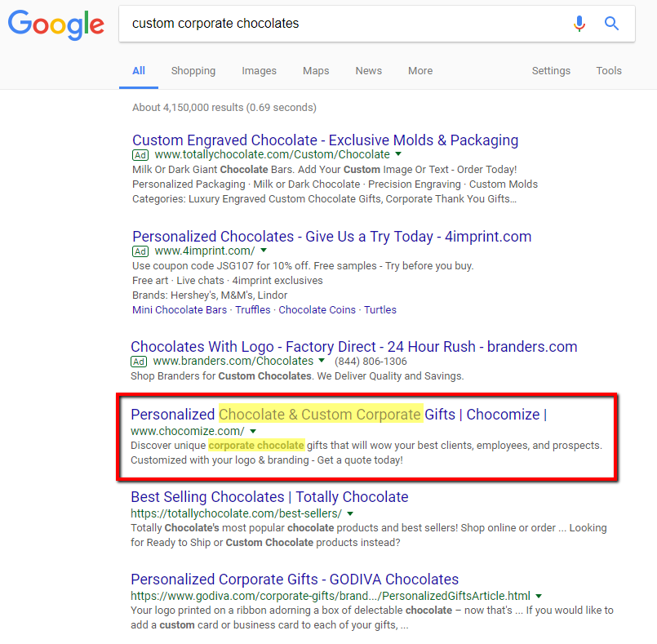Open Turtles sitelink

[x=380, y=309]
